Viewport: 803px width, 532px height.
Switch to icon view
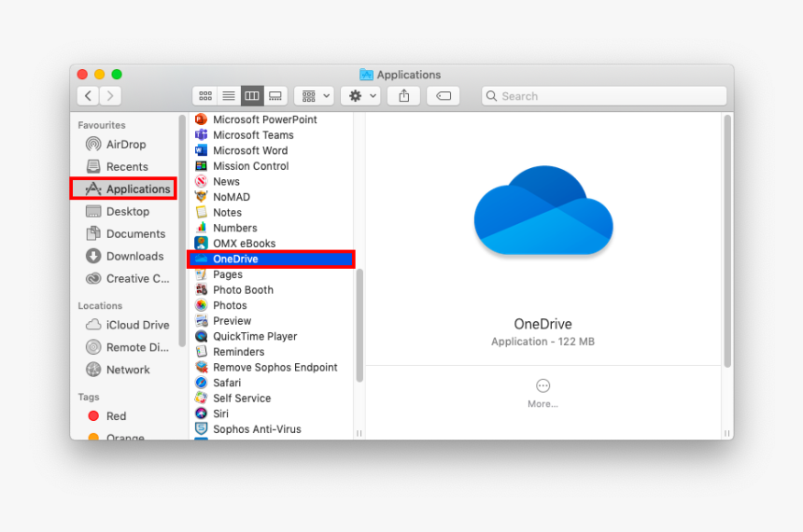click(x=204, y=96)
